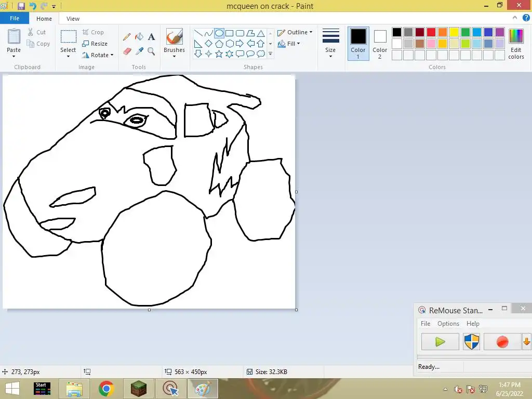This screenshot has width=532, height=399.
Task: Activate Color 1 selector
Action: pos(358,44)
